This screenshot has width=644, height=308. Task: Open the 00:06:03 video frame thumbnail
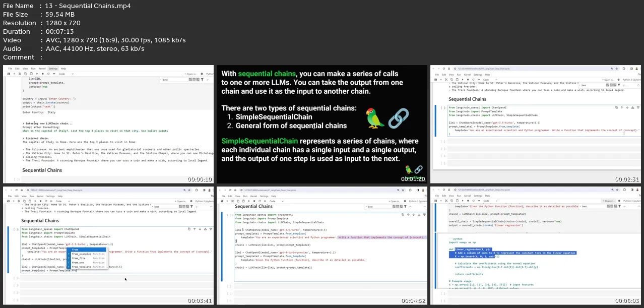(x=536, y=245)
